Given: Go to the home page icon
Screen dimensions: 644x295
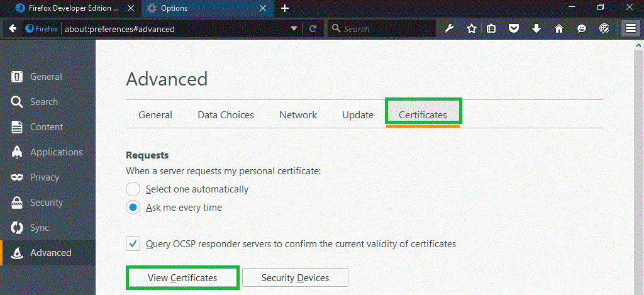Looking at the screenshot, I should click(558, 28).
